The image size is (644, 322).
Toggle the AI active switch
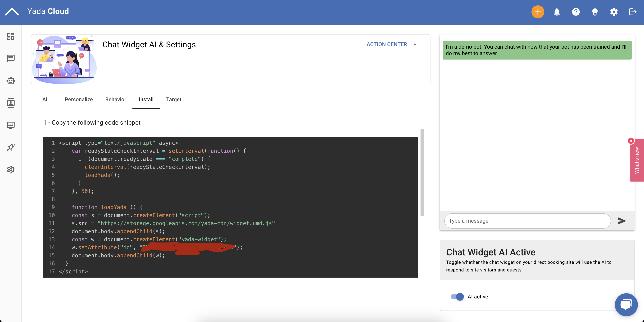coord(457,297)
